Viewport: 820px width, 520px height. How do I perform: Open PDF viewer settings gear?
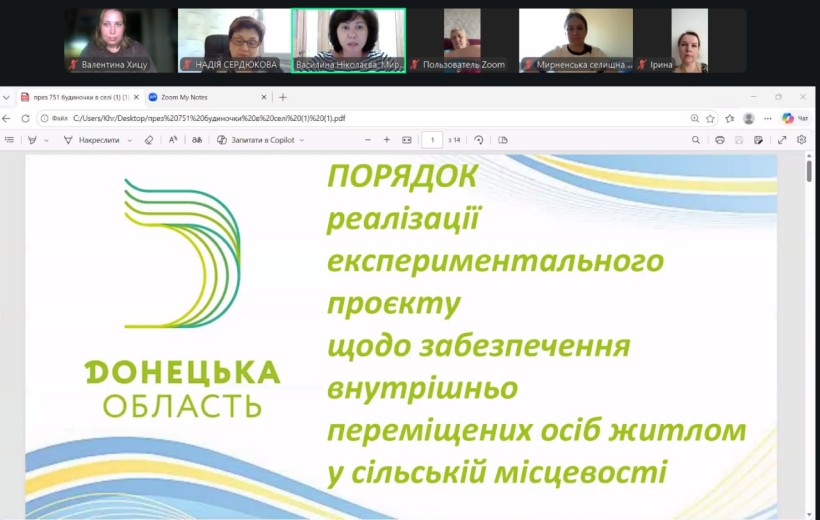click(802, 140)
